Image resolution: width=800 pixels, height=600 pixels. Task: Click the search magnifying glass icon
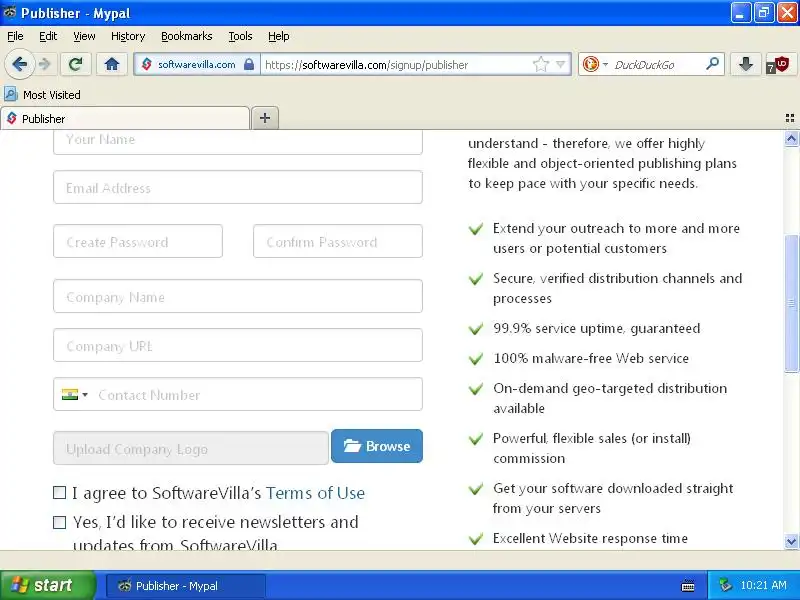(x=712, y=64)
